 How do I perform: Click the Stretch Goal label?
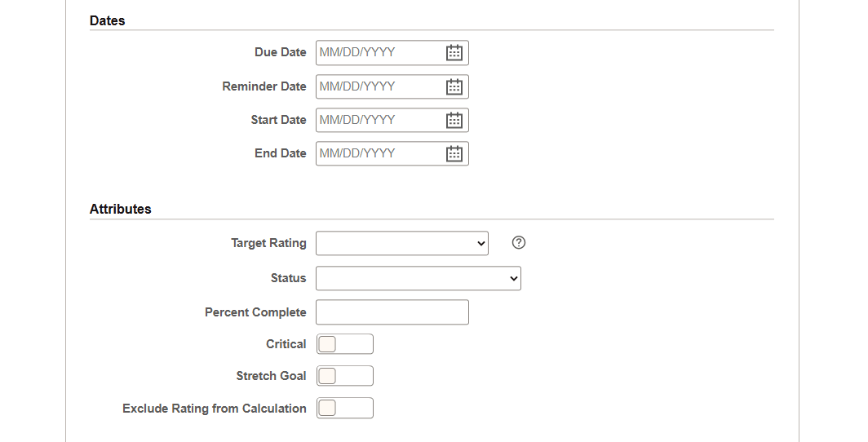pos(271,376)
